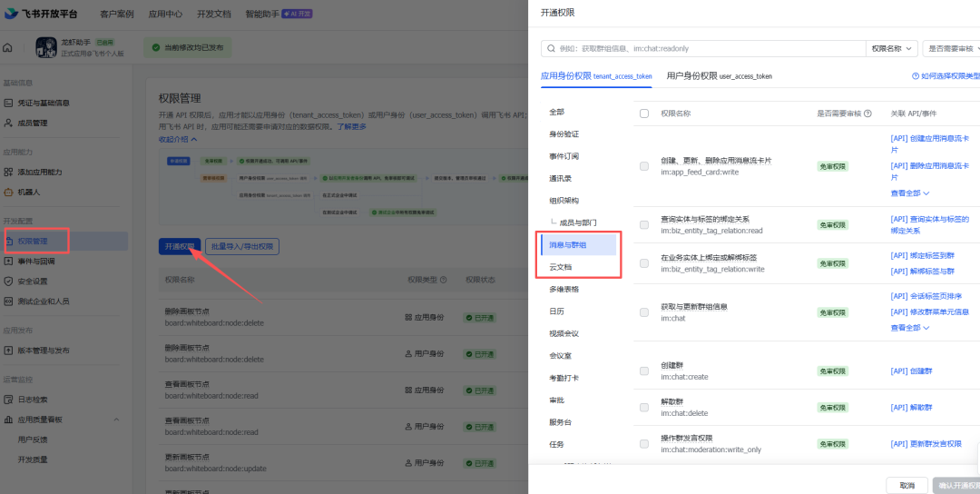Click the 机器人 robot icon in sidebar
980x494 pixels.
(9, 192)
